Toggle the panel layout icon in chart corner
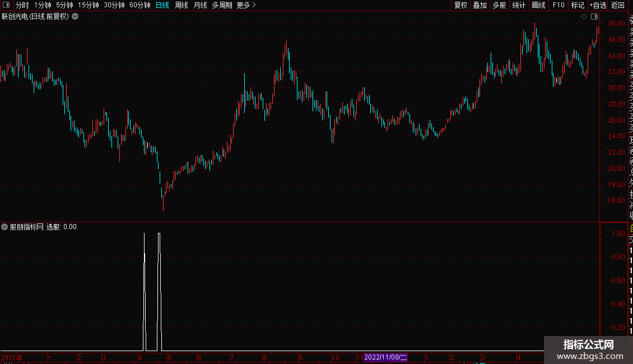 [594, 16]
